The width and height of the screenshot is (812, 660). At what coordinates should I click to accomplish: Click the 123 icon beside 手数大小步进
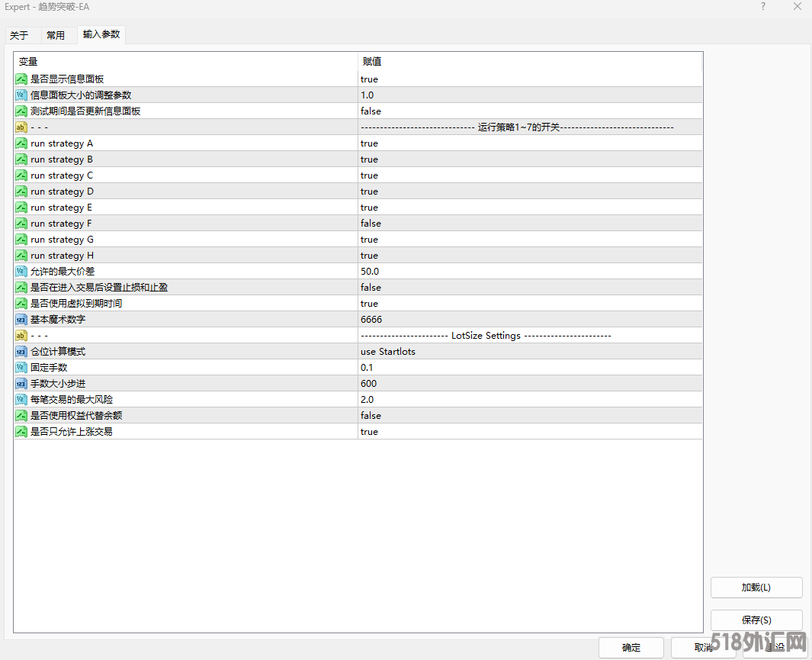pos(21,384)
